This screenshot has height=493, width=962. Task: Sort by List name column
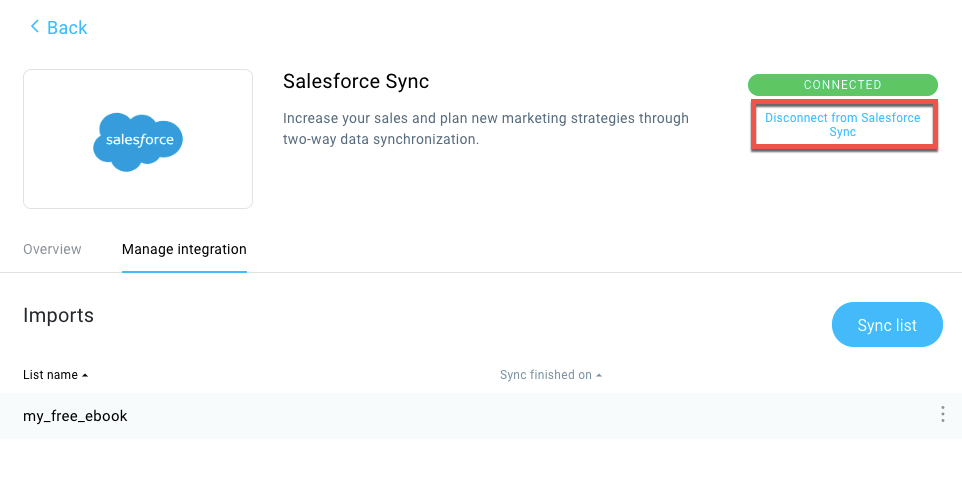click(55, 375)
